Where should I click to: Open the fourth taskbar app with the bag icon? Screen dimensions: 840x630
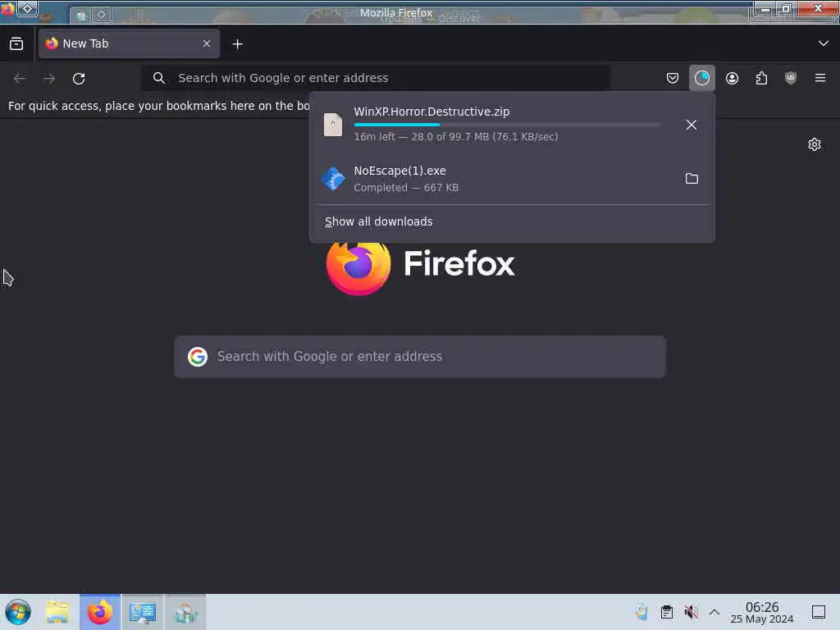coord(185,612)
